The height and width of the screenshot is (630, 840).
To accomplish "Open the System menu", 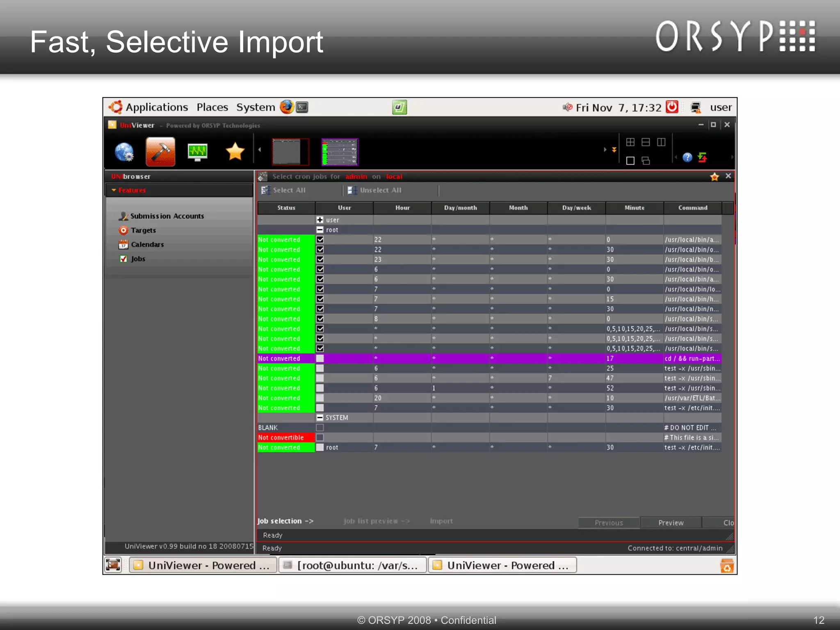I will (x=256, y=107).
